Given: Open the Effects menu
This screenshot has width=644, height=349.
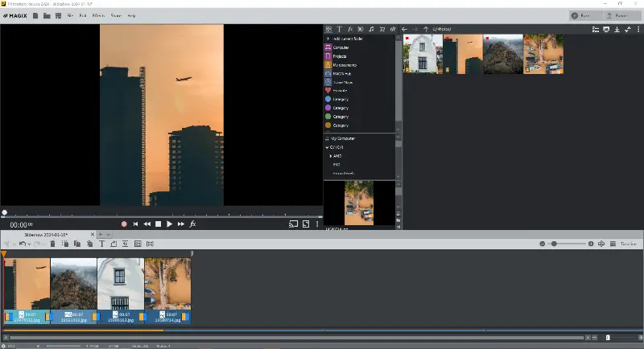Looking at the screenshot, I should (x=98, y=15).
